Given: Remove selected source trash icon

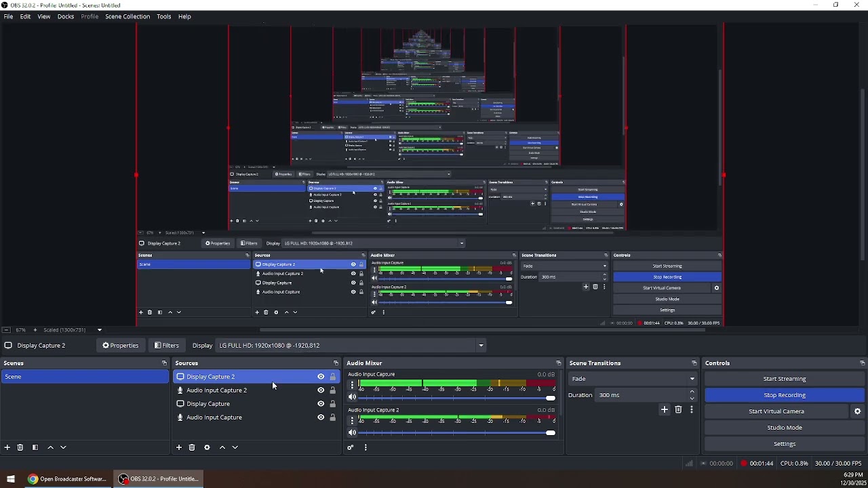Looking at the screenshot, I should tap(192, 447).
